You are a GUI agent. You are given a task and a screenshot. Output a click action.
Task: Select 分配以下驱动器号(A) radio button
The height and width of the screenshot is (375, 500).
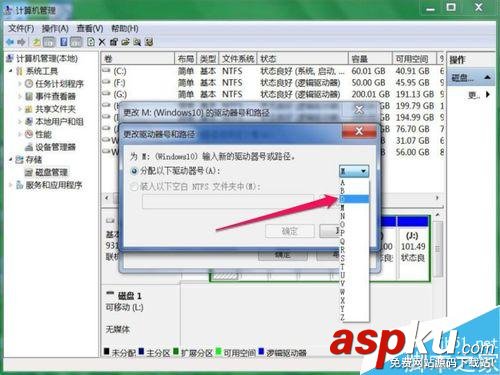pos(134,171)
